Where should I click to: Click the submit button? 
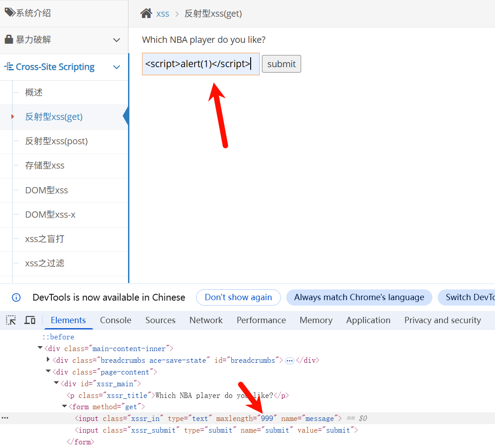[x=281, y=64]
